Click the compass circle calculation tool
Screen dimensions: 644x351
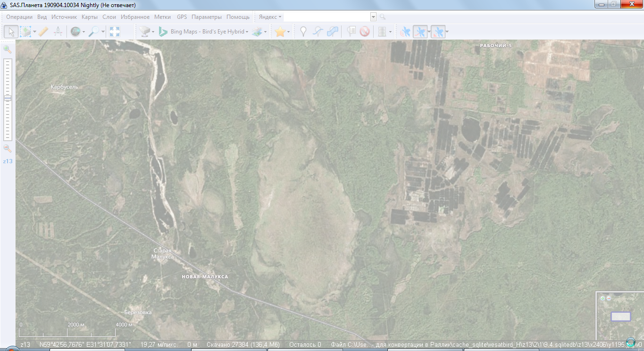point(58,32)
